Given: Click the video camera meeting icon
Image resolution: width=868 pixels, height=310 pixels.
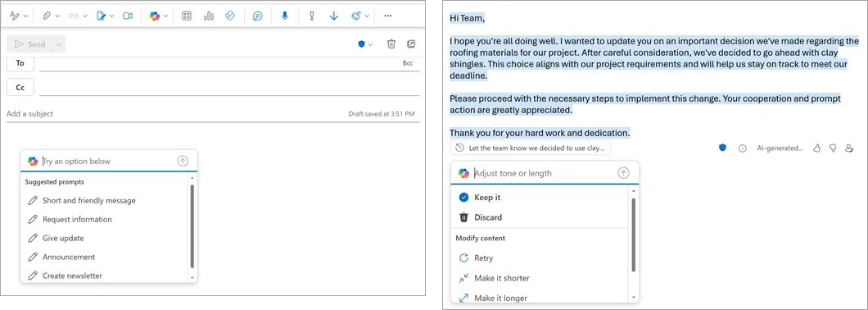Looking at the screenshot, I should click(128, 16).
